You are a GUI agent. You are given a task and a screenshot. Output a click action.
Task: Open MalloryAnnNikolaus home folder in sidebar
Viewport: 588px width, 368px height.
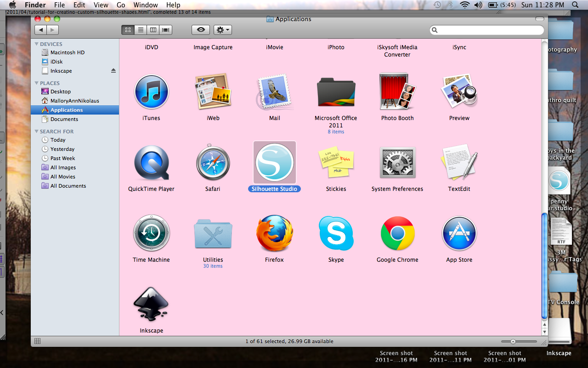(x=75, y=101)
